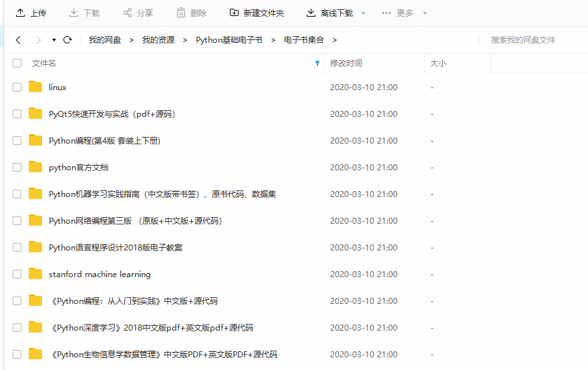This screenshot has width=588, height=370.
Task: Click the Offline Download (离线下载) icon
Action: [x=311, y=13]
